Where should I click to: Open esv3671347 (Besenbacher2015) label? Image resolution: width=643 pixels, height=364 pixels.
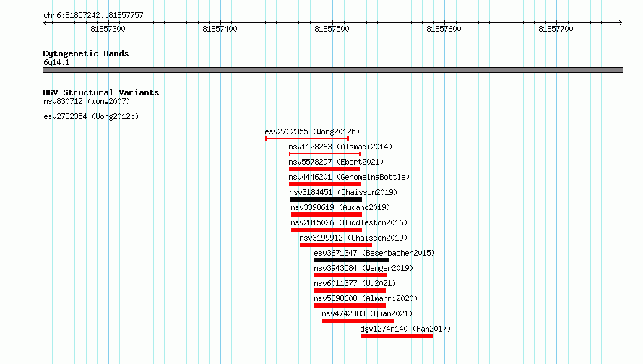[x=374, y=253]
